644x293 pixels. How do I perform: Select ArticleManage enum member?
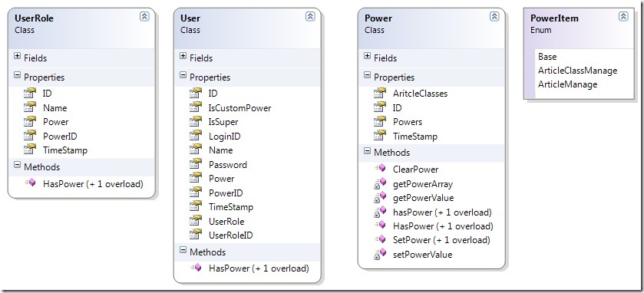[567, 84]
